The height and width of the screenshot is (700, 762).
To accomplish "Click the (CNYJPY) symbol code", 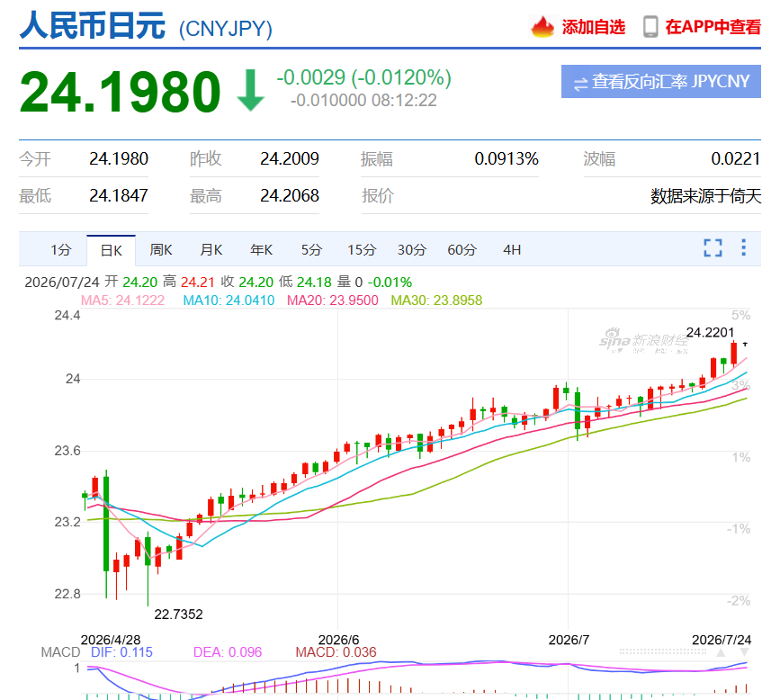I will [x=226, y=29].
